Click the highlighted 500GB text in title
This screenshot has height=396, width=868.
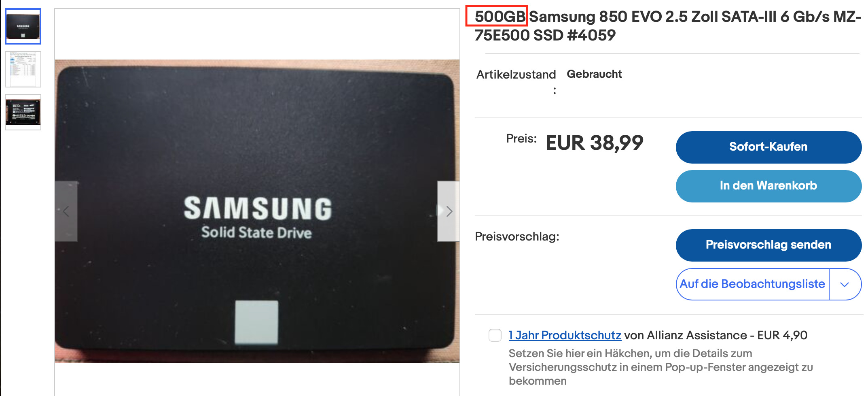coord(500,17)
